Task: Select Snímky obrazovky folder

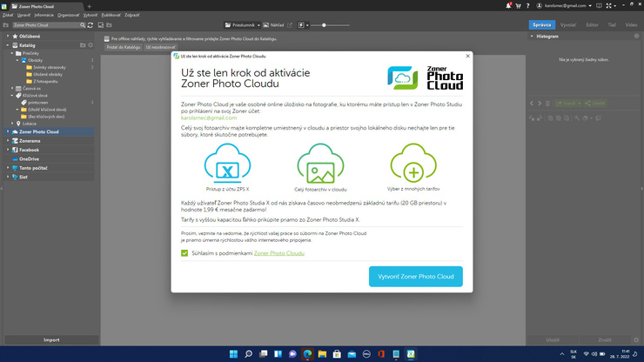Action: tap(50, 67)
